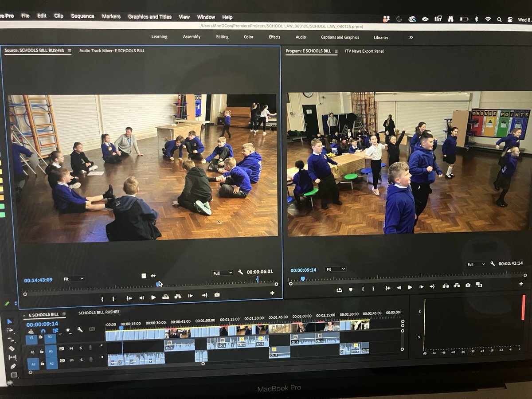This screenshot has height=399, width=532.
Task: Open E SCHOOLS BILL timeline panel menu
Action: [x=64, y=314]
